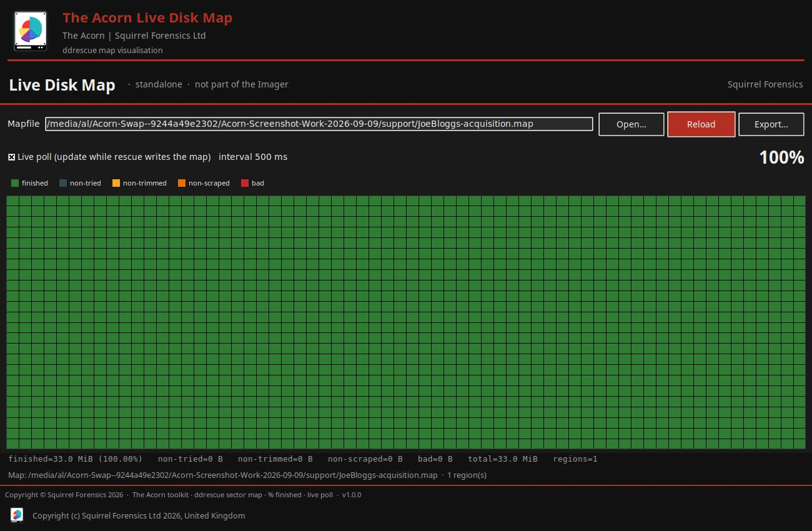Image resolution: width=812 pixels, height=531 pixels.
Task: Click the yellow non-trimmed legend swatch
Action: (116, 183)
